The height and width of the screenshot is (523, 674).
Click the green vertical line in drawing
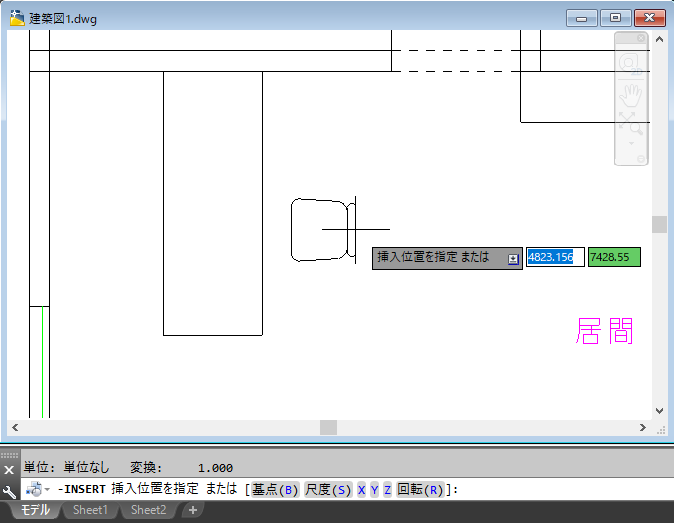point(43,362)
